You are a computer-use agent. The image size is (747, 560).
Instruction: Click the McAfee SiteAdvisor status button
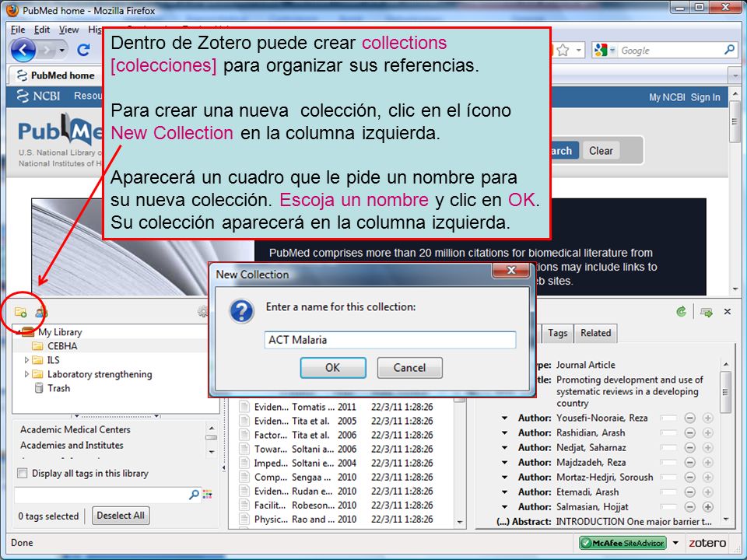point(622,543)
